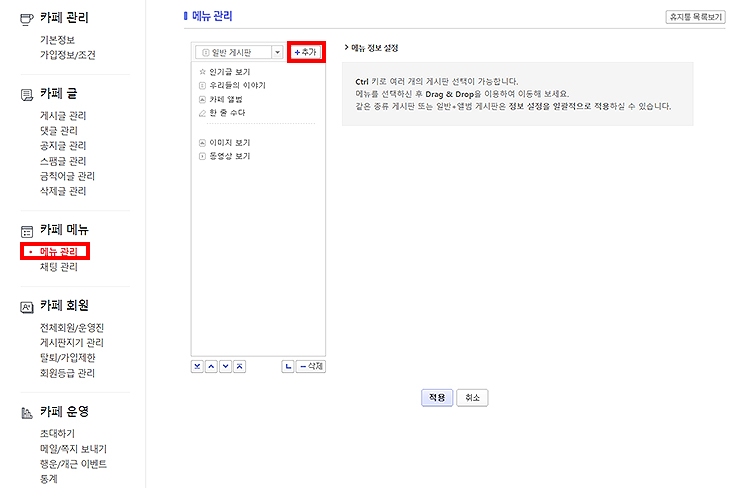Screen dimensions: 740x488
Task: Click the image icon beside 이미지 보기
Action: pos(202,143)
